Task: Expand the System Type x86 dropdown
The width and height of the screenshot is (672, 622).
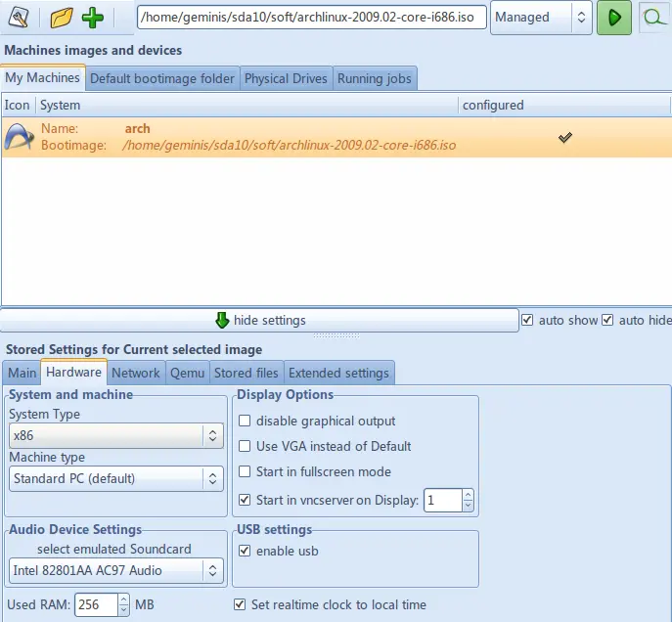Action: (x=116, y=436)
